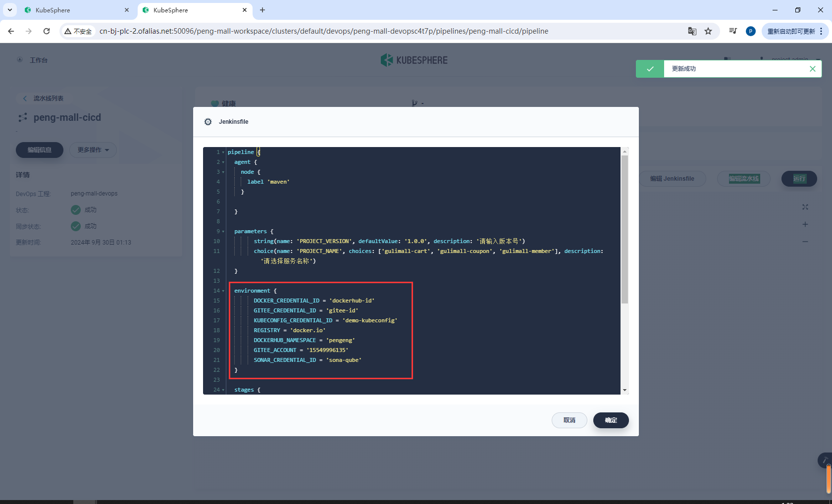Image resolution: width=832 pixels, height=504 pixels.
Task: Click the orange floating help widget
Action: click(x=829, y=479)
